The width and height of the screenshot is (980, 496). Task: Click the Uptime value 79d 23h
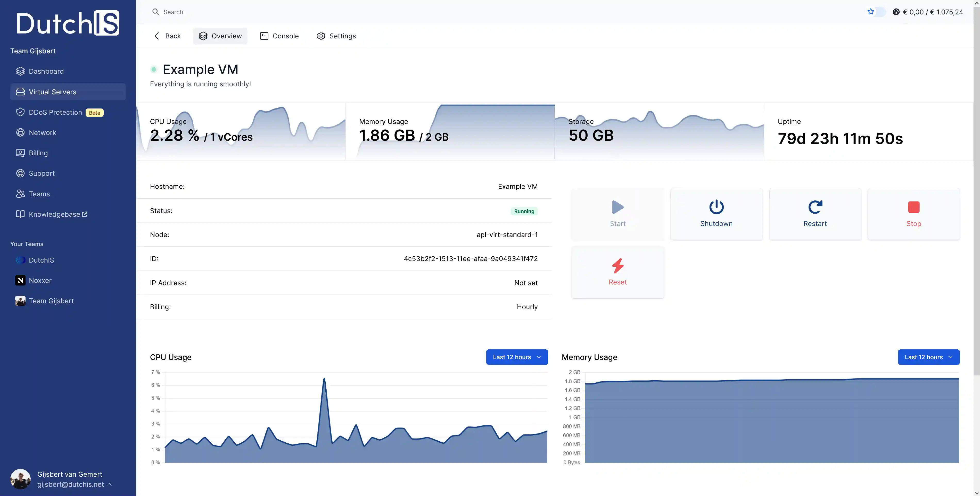pyautogui.click(x=840, y=138)
